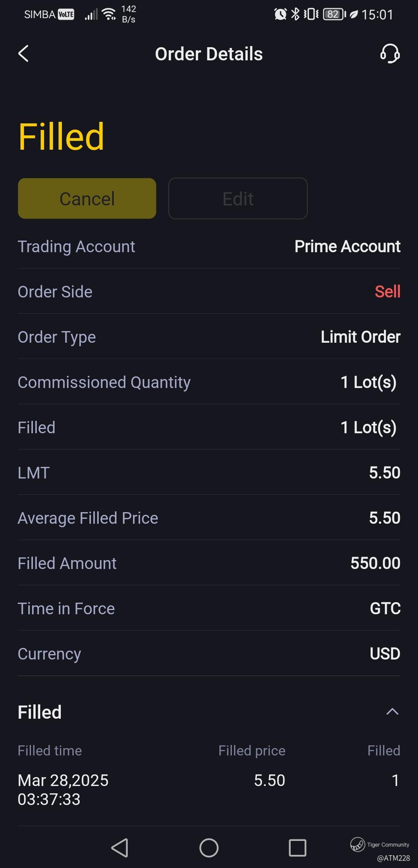Select the Trading Account row

pyautogui.click(x=209, y=246)
